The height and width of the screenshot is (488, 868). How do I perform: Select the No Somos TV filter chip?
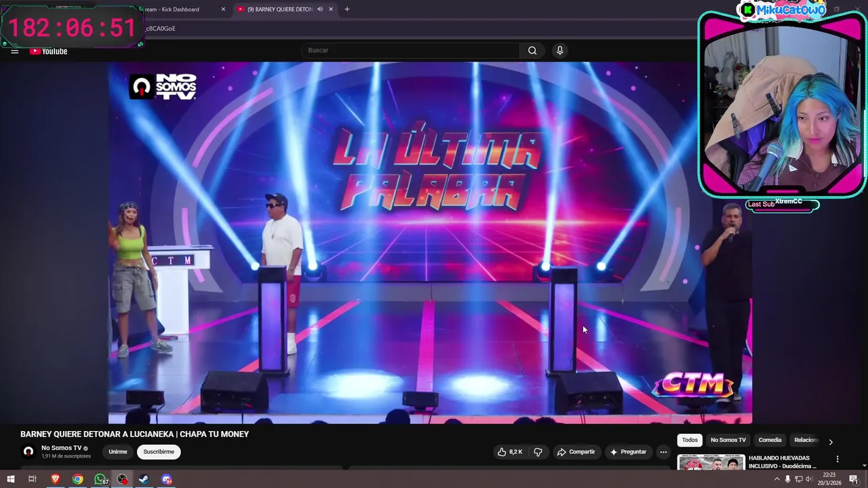coord(728,440)
